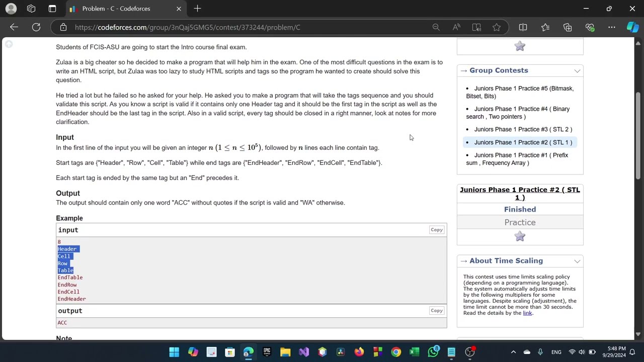Click the 'Finished' contest status text
Image resolution: width=644 pixels, height=362 pixels.
(x=520, y=209)
